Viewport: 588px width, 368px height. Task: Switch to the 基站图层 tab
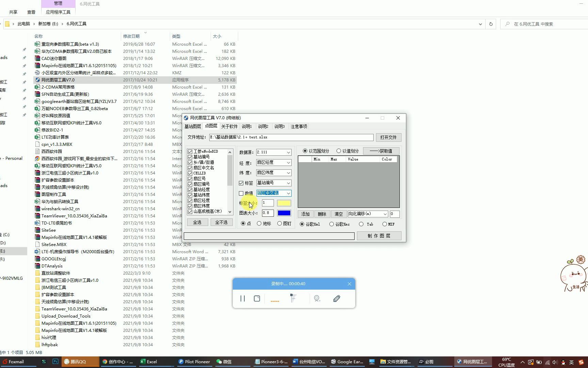(x=193, y=126)
